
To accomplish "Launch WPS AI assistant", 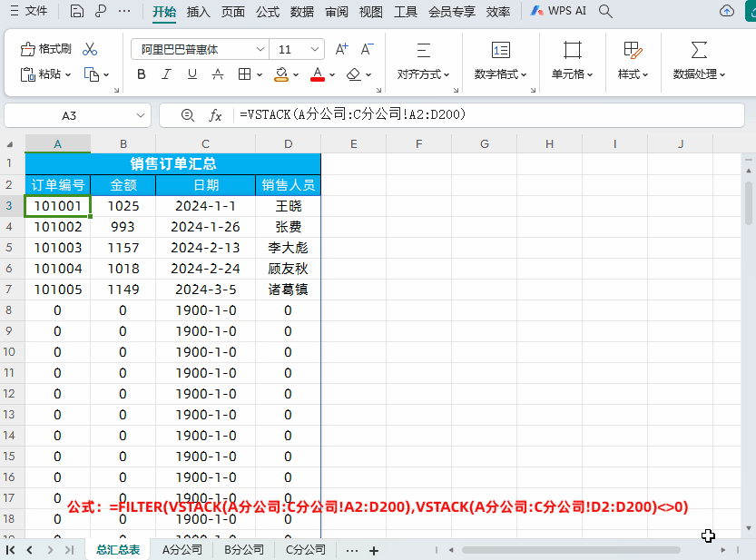I will (x=558, y=11).
